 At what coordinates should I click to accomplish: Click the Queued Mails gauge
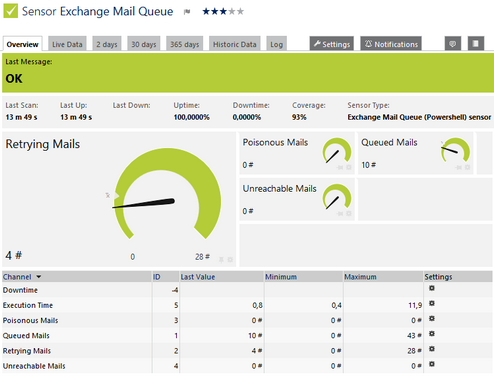[x=455, y=151]
